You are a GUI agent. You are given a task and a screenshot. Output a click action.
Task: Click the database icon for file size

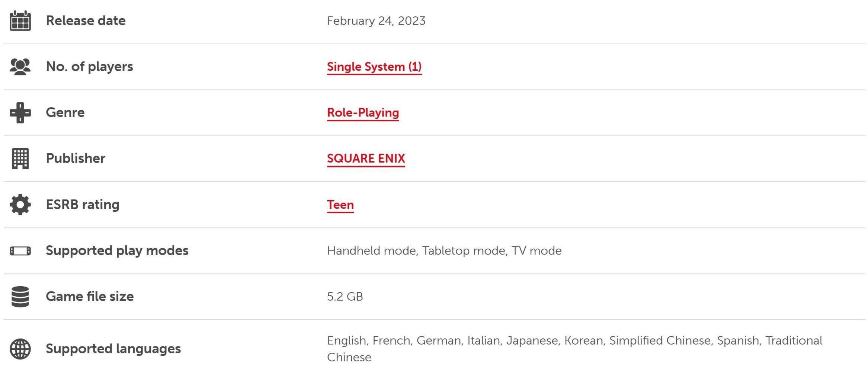[x=20, y=297]
